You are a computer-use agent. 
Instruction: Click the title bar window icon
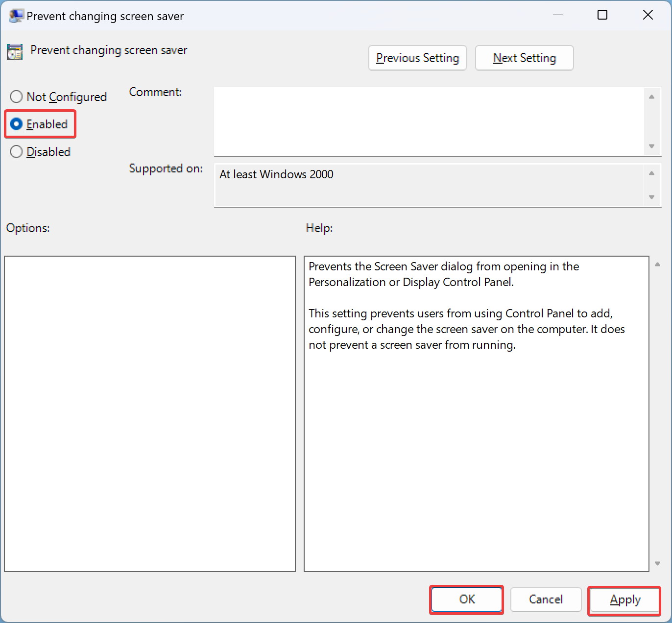pos(16,16)
